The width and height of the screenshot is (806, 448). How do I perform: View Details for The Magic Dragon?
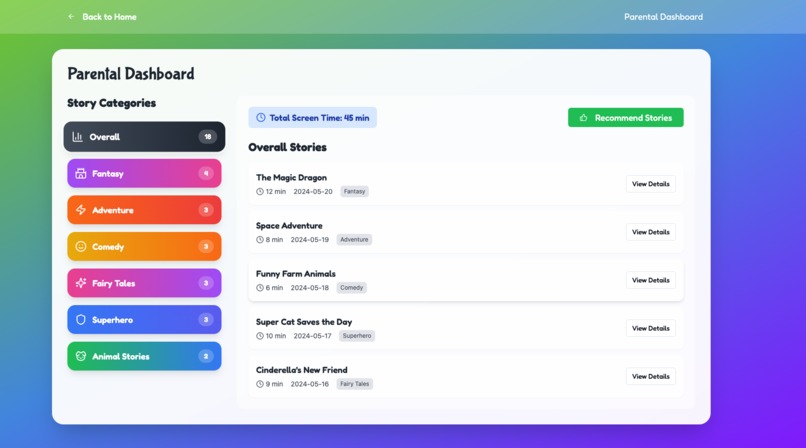(651, 184)
